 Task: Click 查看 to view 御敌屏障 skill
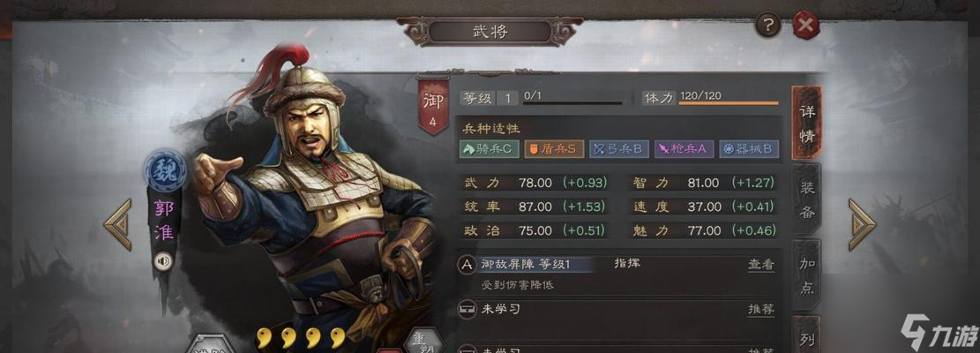tap(760, 264)
